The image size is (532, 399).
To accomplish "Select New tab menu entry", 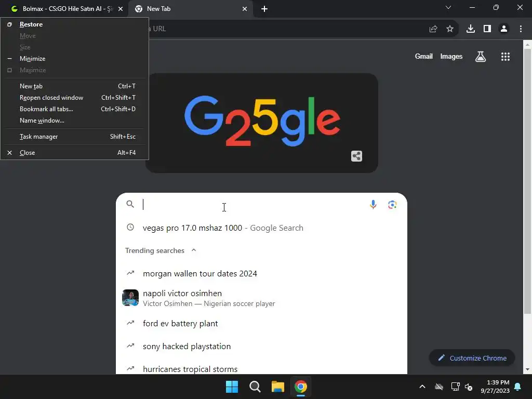I will pyautogui.click(x=75, y=86).
